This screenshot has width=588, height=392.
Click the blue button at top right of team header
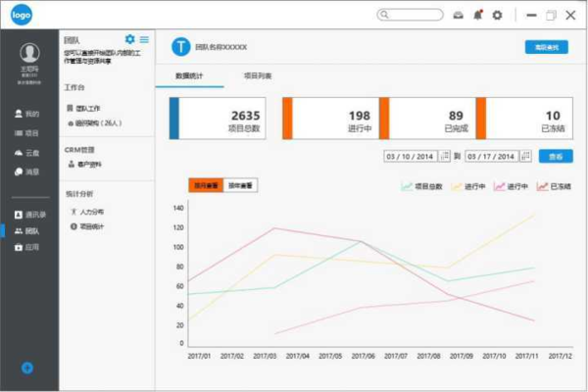tap(547, 47)
